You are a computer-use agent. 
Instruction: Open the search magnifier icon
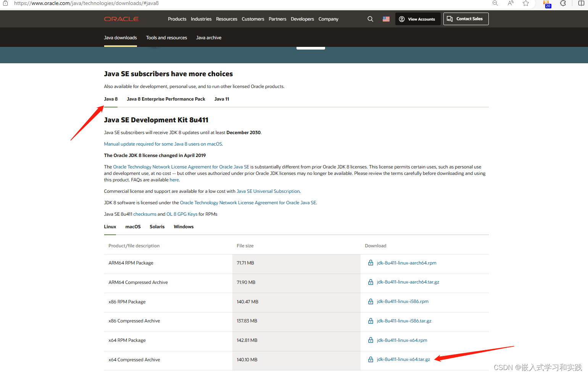click(370, 18)
